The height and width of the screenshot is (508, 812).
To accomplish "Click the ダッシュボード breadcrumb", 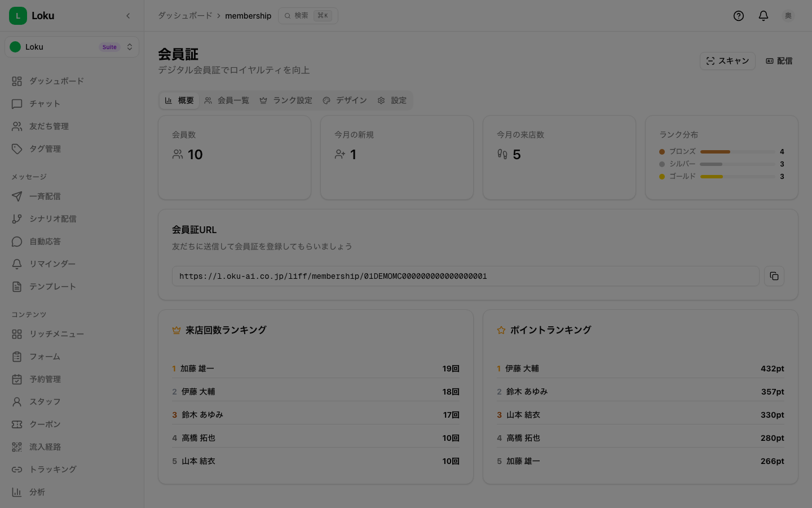I will 185,16.
